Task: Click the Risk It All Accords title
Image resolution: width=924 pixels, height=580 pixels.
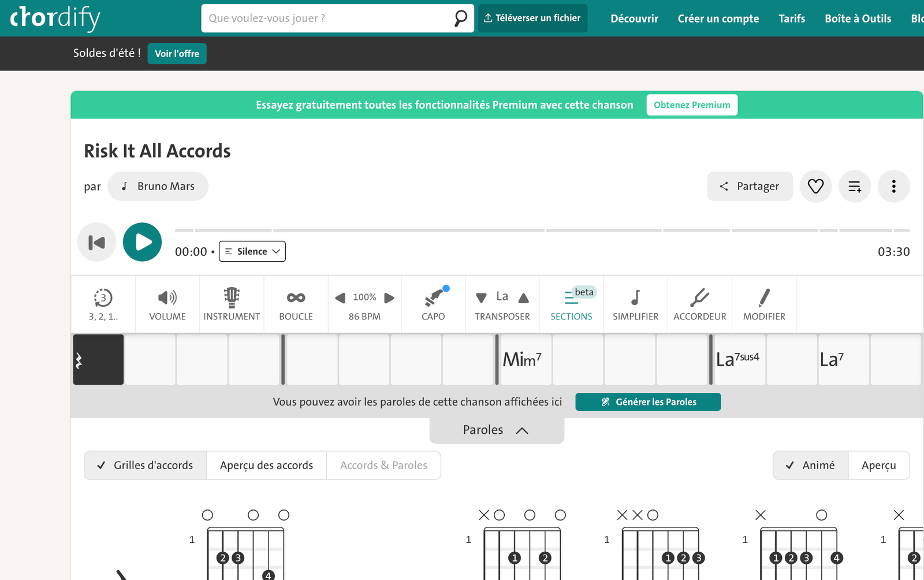Action: click(x=157, y=151)
